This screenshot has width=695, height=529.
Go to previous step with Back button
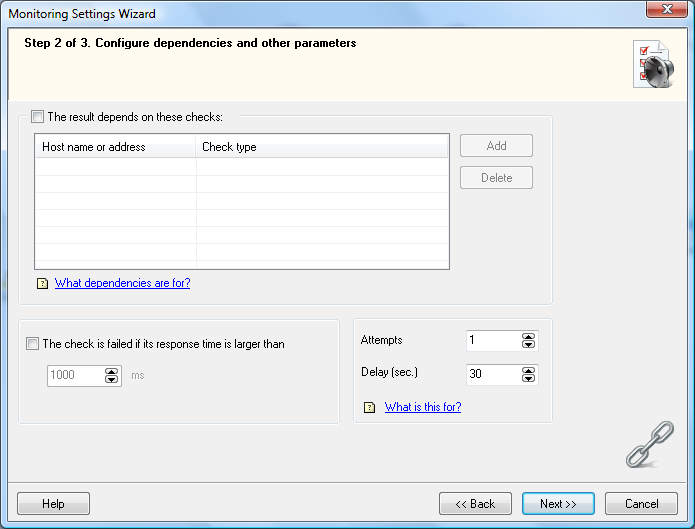coord(475,504)
